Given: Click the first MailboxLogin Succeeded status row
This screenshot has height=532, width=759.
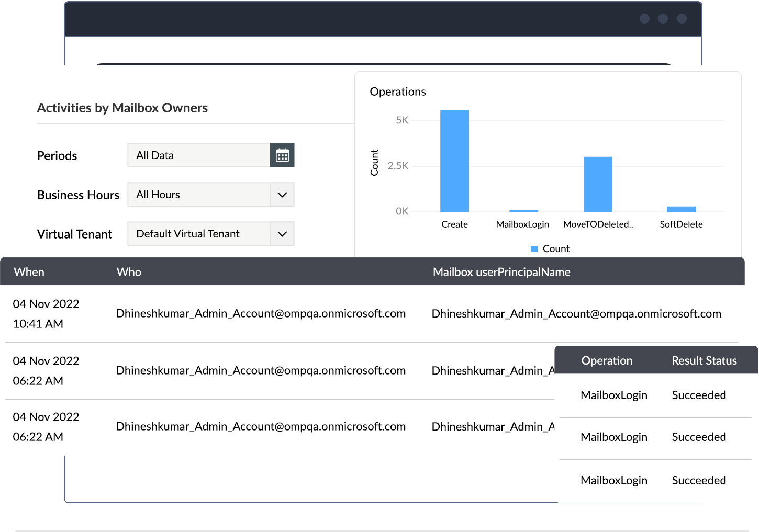Looking at the screenshot, I should (654, 395).
